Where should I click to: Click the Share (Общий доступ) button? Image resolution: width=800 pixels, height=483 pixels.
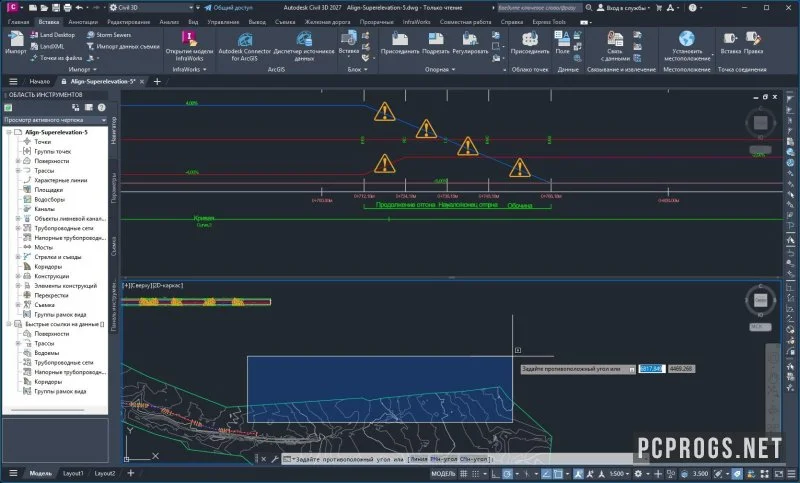click(x=228, y=8)
